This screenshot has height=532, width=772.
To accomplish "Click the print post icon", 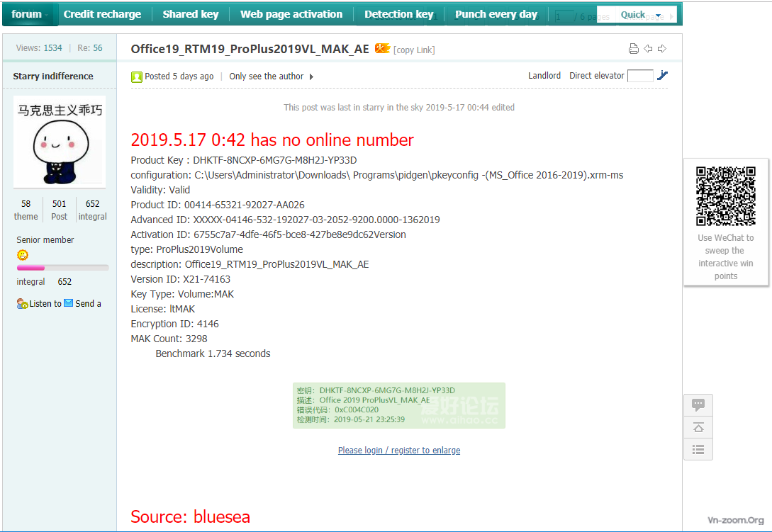I will click(x=634, y=49).
